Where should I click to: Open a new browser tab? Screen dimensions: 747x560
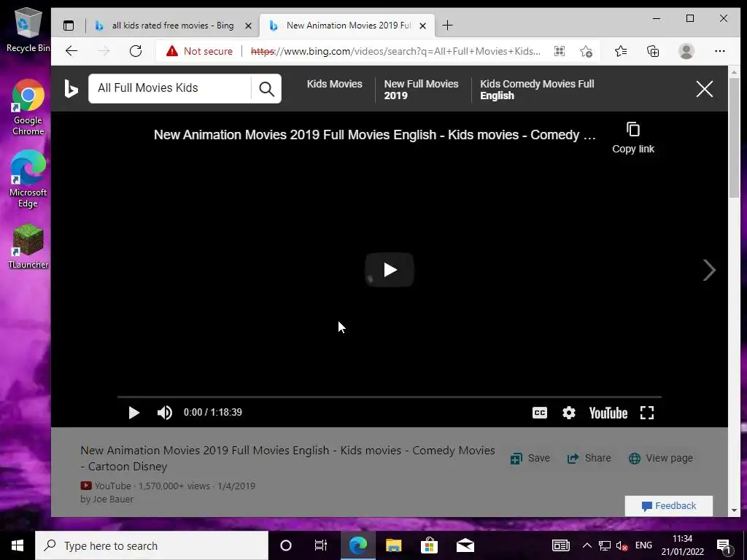click(447, 26)
